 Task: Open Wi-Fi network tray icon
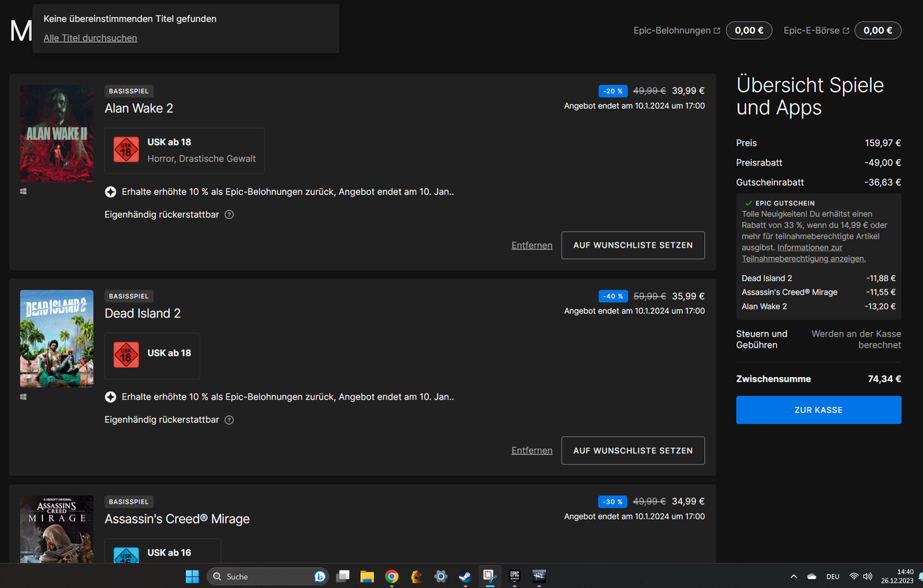click(854, 576)
